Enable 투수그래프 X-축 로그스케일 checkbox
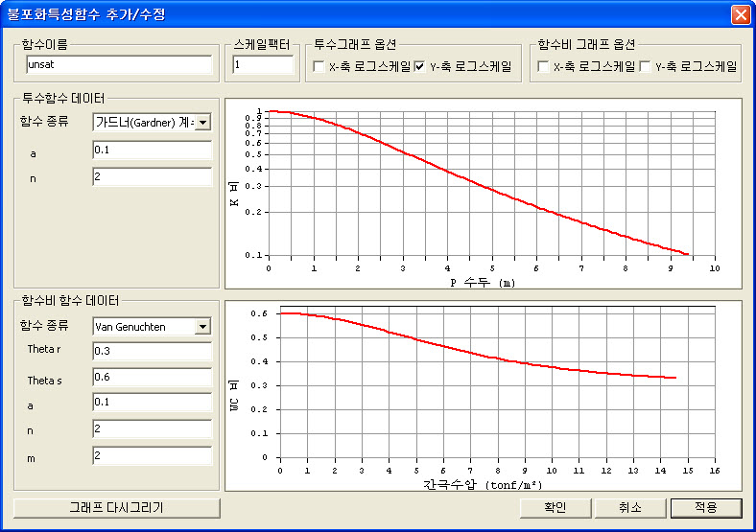 (x=319, y=66)
